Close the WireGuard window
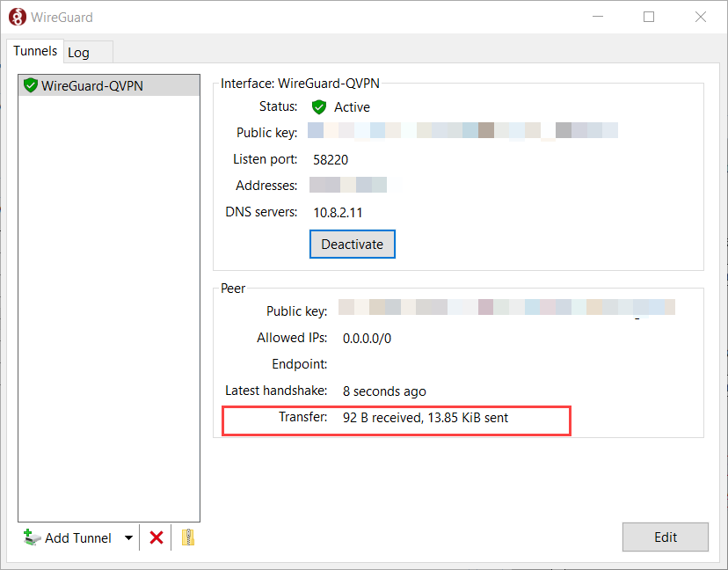Viewport: 728px width, 570px height. pyautogui.click(x=700, y=17)
